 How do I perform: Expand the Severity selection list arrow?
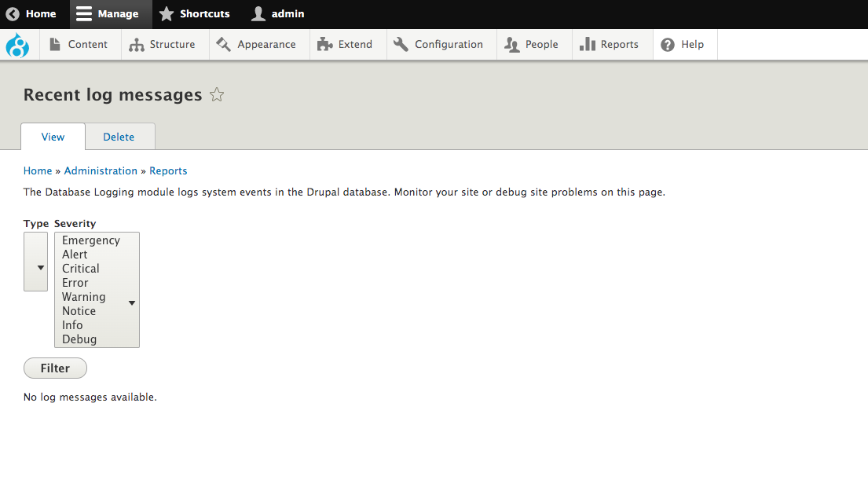tap(131, 302)
